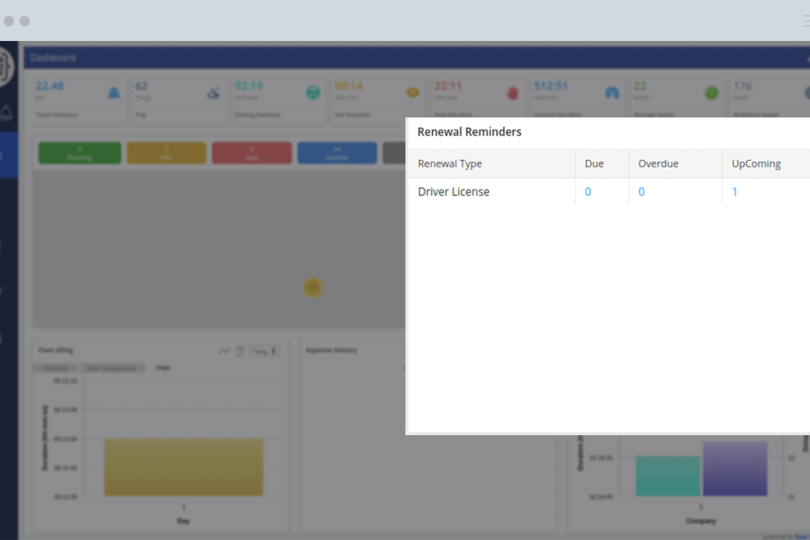Click the green Running status button
The height and width of the screenshot is (540, 810).
(x=80, y=153)
